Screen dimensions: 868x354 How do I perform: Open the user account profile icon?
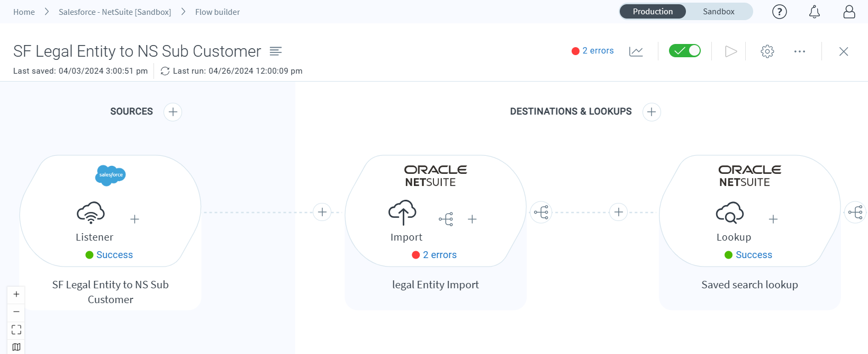pos(849,12)
